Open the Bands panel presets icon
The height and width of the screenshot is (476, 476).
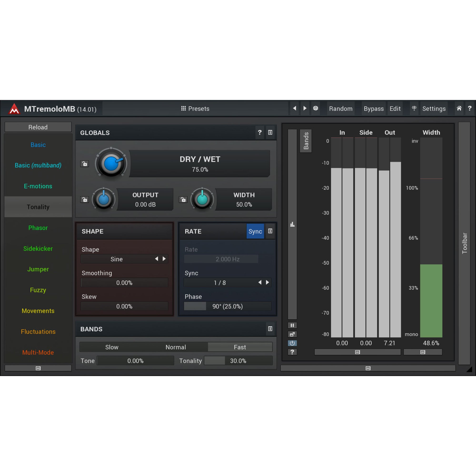[270, 329]
